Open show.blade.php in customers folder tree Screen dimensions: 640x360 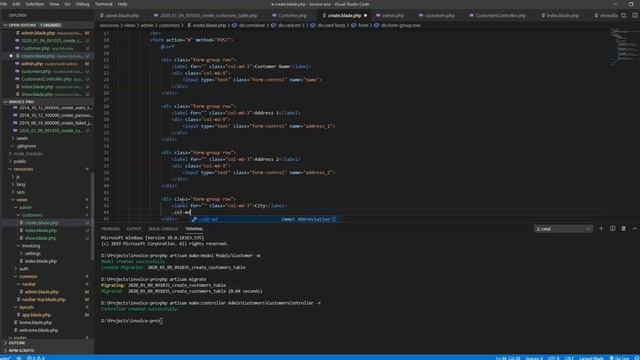pyautogui.click(x=40, y=238)
